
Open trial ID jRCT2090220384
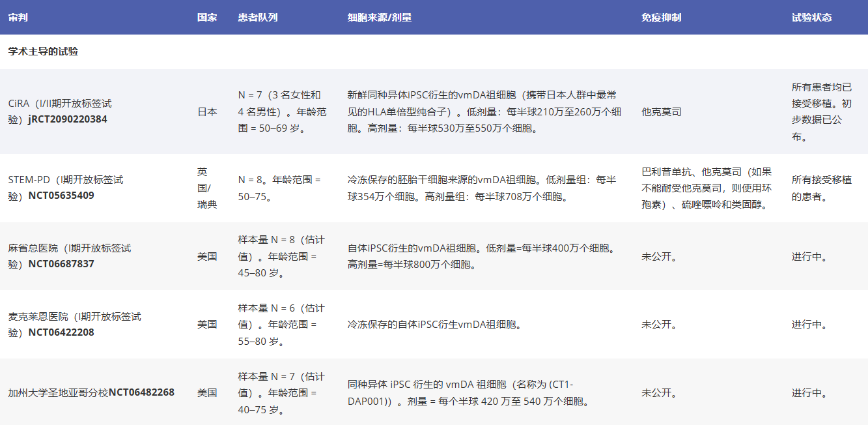(68, 120)
